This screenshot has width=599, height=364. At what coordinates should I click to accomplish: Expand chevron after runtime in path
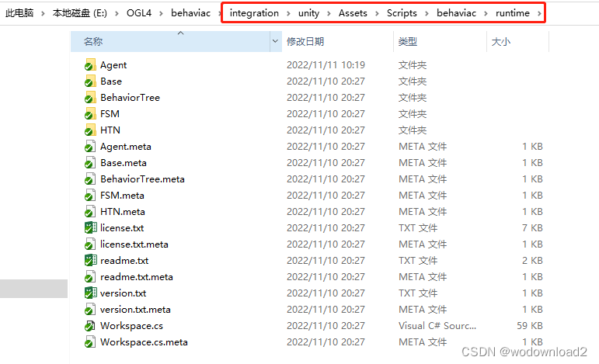[x=539, y=13]
